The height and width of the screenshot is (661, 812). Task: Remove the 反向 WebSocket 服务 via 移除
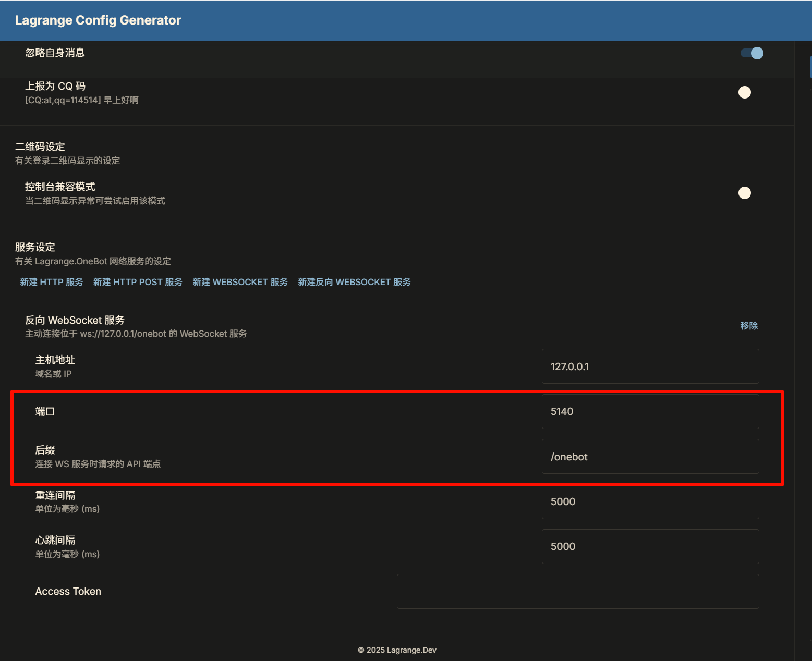point(749,326)
